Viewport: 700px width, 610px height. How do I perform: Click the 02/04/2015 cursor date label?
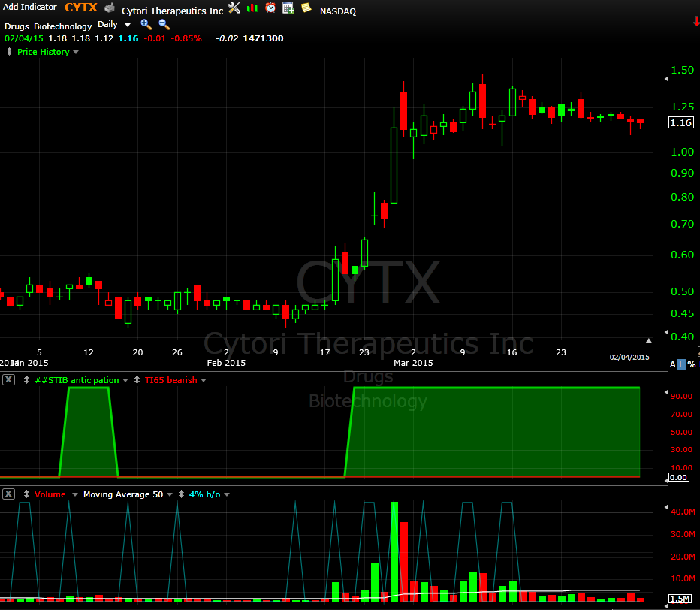pos(629,357)
